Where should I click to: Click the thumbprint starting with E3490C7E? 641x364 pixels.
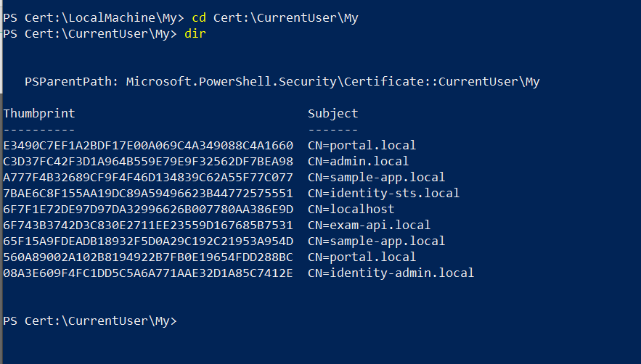click(148, 145)
